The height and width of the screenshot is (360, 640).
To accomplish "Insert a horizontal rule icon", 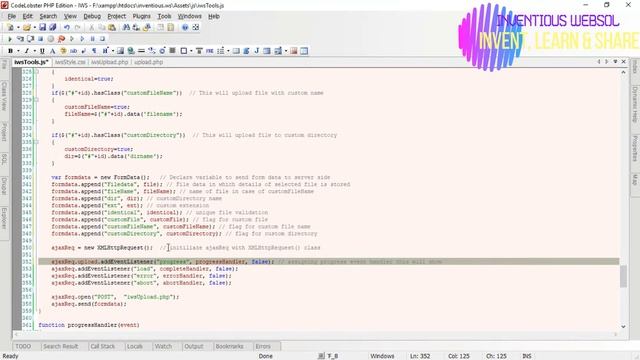I will (141, 51).
